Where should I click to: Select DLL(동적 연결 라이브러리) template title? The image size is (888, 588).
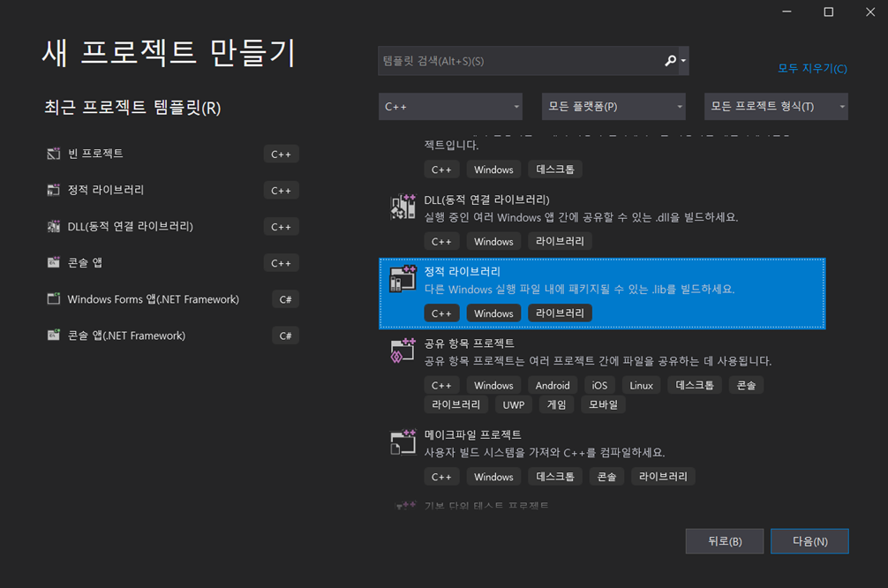[486, 200]
